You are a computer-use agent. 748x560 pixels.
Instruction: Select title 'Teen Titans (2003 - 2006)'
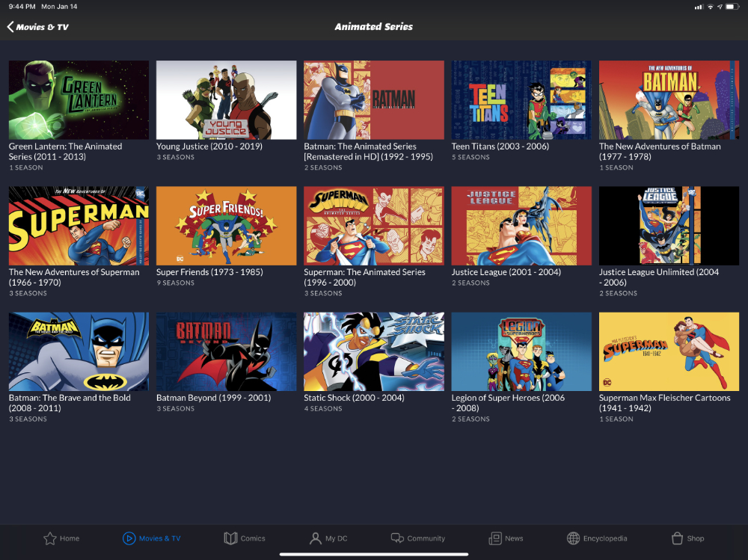500,147
